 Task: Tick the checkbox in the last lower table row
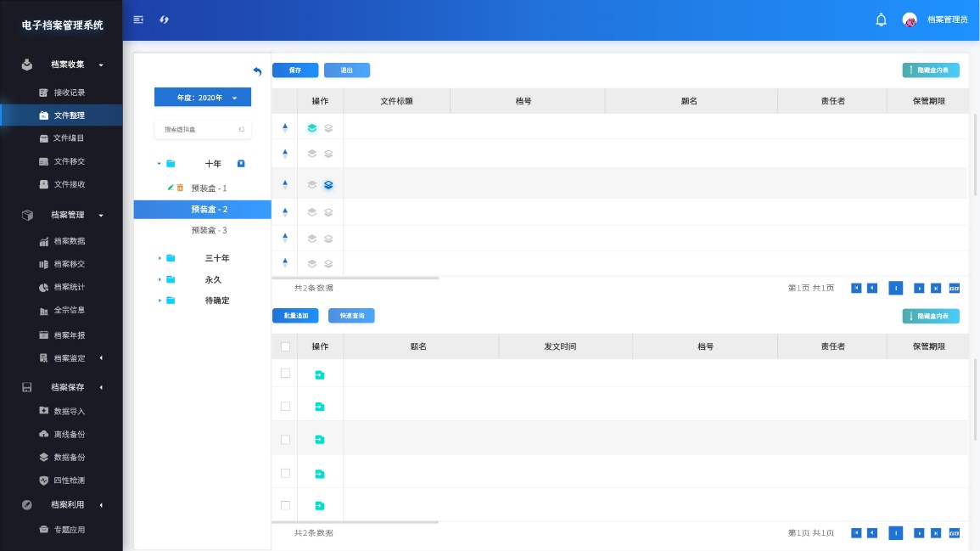tap(285, 505)
